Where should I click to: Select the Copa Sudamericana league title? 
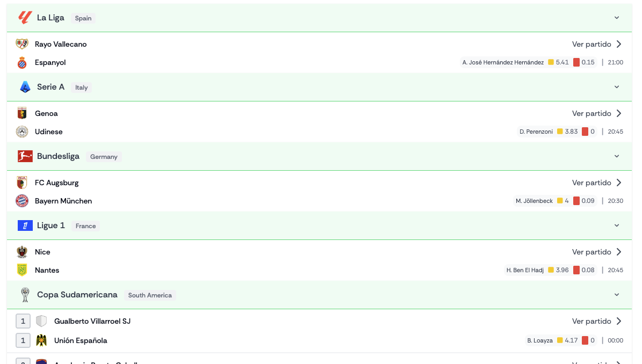coord(77,295)
